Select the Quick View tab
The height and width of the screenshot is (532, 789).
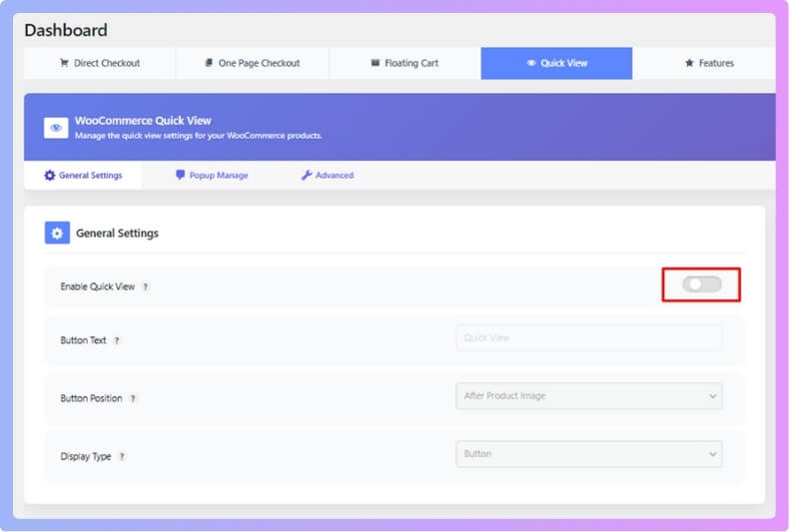556,63
